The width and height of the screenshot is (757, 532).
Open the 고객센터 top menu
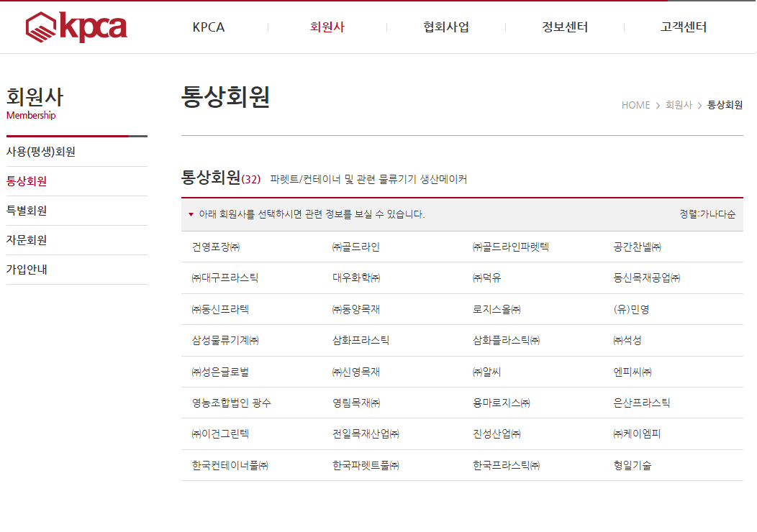coord(684,27)
